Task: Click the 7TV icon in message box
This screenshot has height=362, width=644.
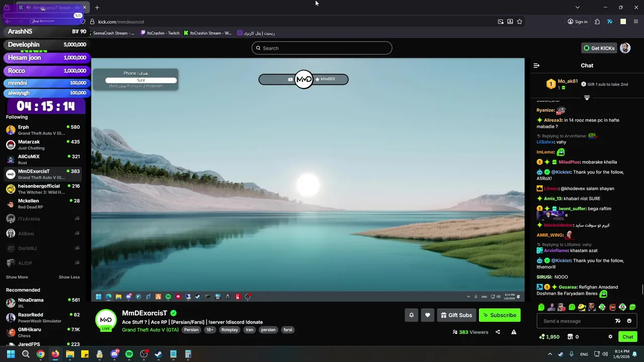Action: (618, 321)
